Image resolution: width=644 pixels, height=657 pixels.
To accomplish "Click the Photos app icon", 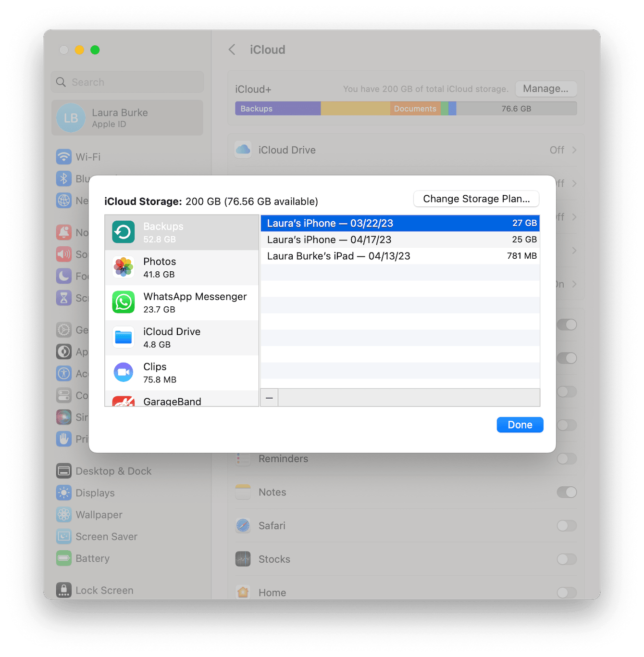I will tap(124, 267).
